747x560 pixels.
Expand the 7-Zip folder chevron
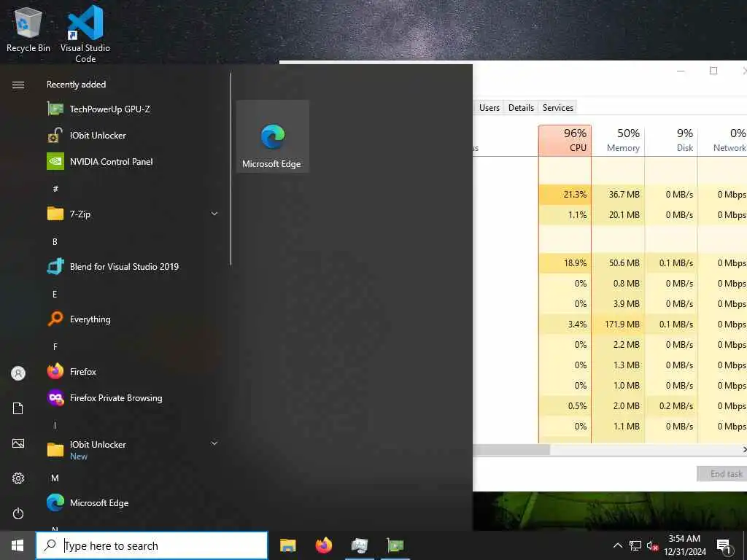[214, 214]
